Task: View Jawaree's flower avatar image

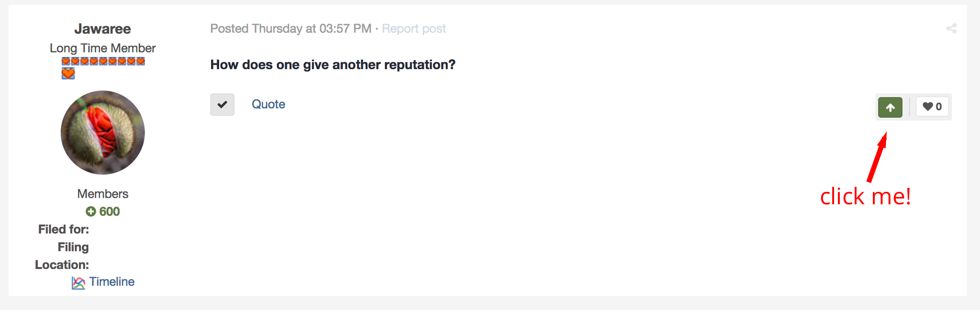Action: tap(103, 133)
